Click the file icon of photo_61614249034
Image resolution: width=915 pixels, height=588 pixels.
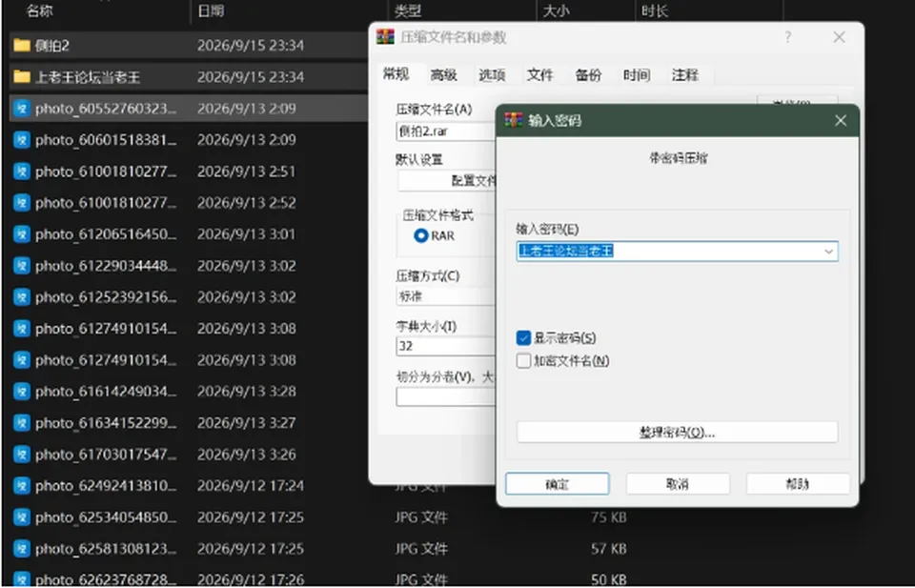tap(22, 392)
